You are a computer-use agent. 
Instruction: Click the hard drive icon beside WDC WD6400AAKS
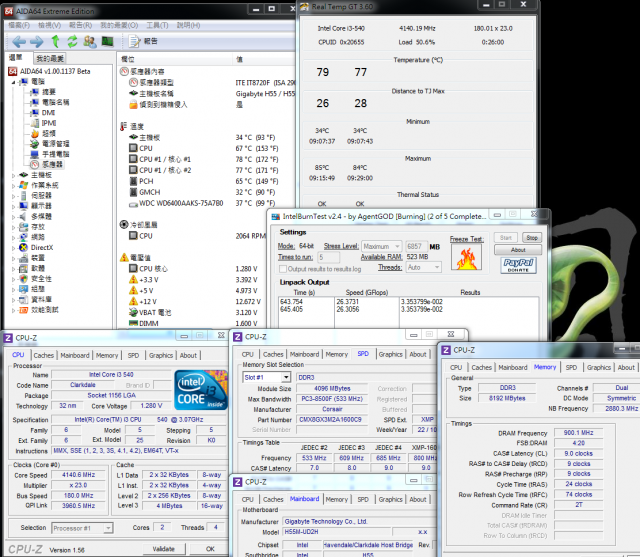tap(133, 204)
